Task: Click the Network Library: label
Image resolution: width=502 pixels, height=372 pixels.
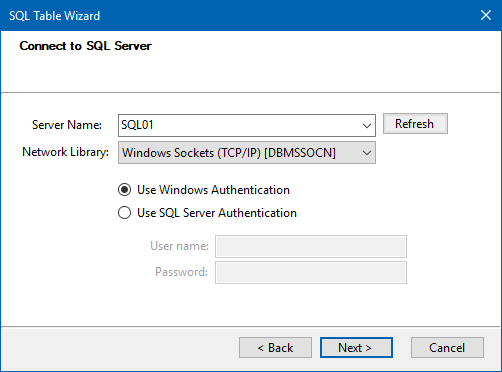Action: point(65,152)
